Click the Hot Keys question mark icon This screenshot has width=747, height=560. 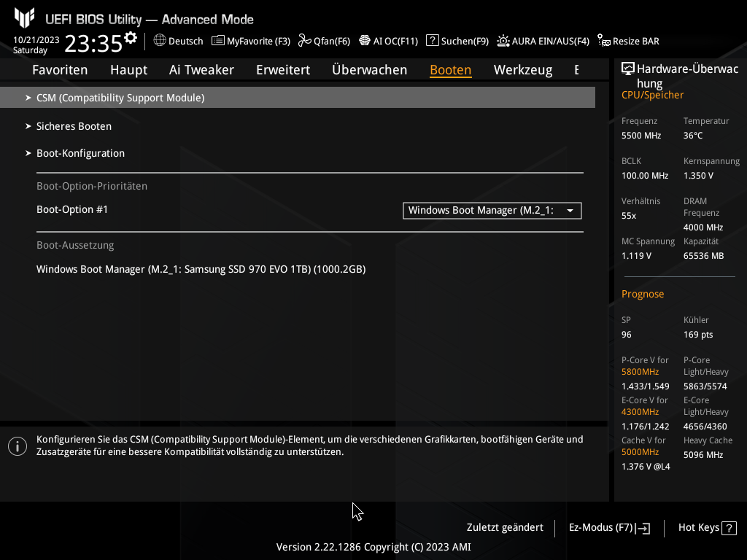tap(729, 528)
